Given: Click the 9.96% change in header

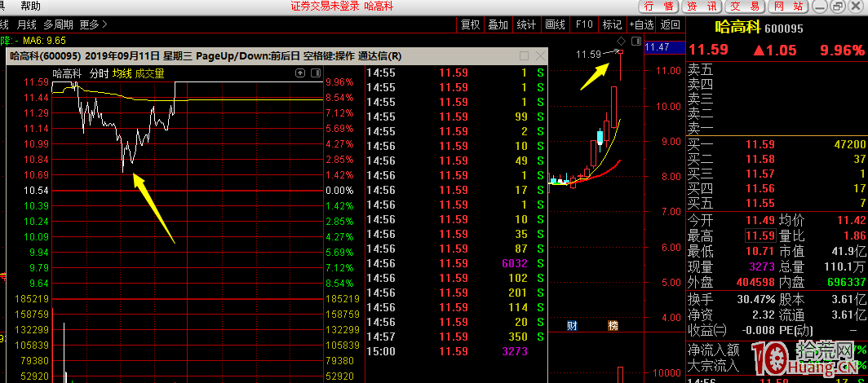Looking at the screenshot, I should [843, 51].
